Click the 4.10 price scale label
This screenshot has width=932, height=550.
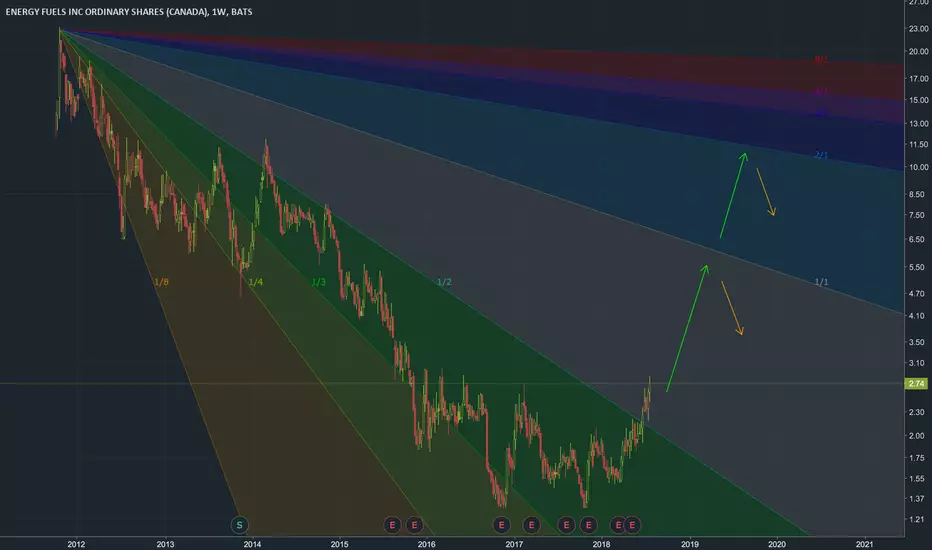point(916,316)
